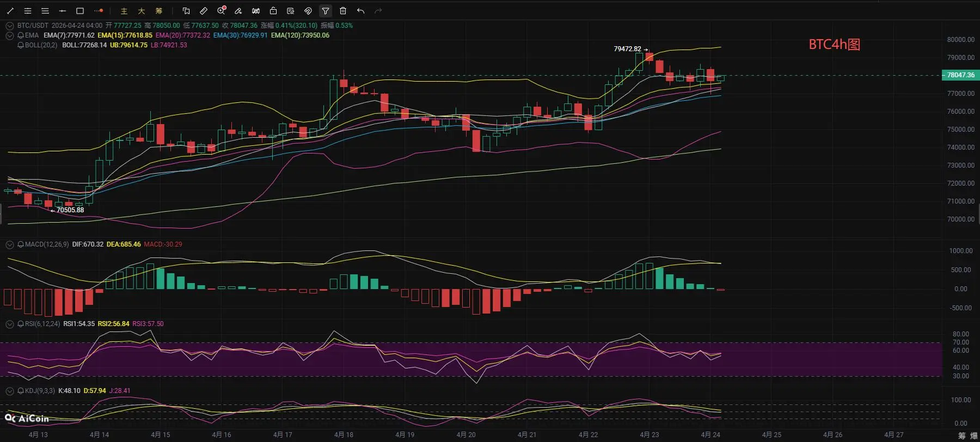Select the eraser brush tool
The height and width of the screenshot is (442, 980).
(x=238, y=11)
